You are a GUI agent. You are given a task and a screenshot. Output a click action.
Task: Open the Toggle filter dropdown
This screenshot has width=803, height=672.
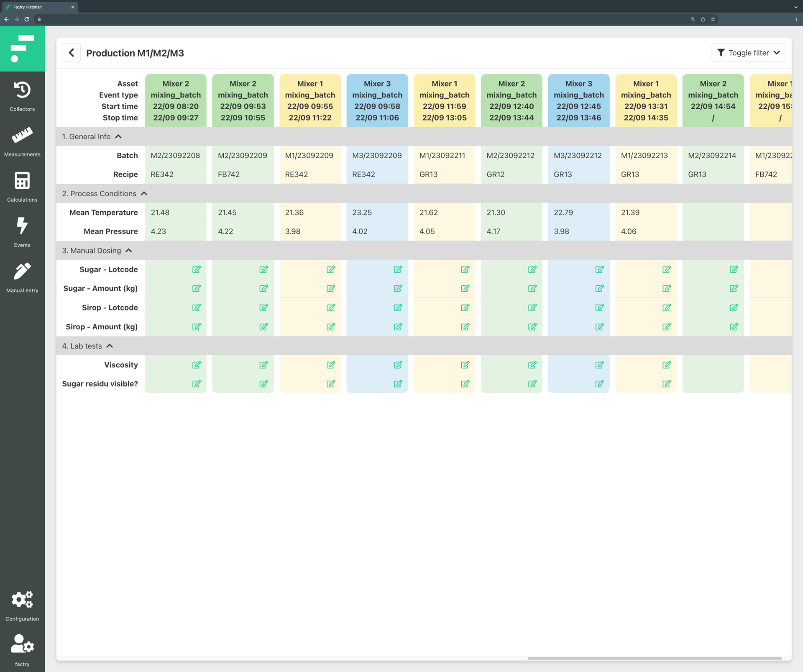tap(749, 53)
